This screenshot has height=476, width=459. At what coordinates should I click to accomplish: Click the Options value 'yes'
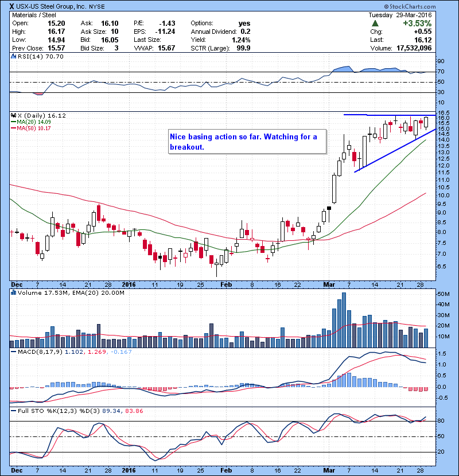point(244,24)
